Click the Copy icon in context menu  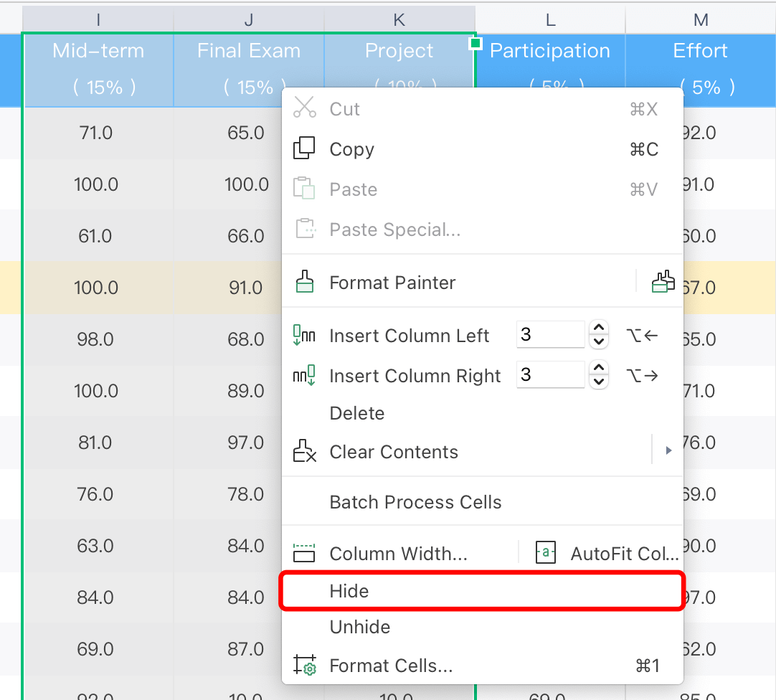pos(305,148)
